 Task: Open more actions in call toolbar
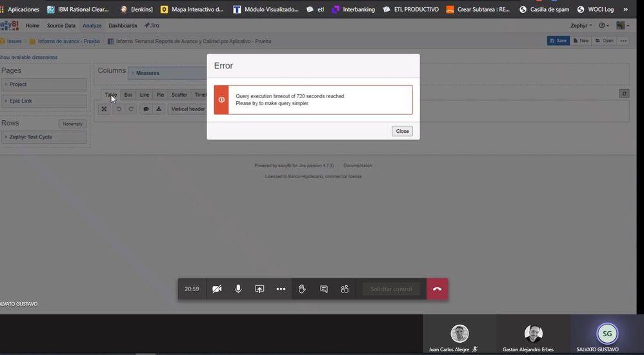[281, 289]
